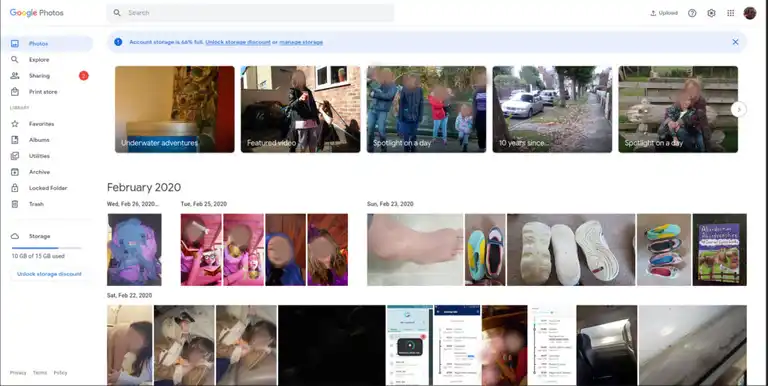Open the book cover photo
The width and height of the screenshot is (768, 386).
coord(720,249)
